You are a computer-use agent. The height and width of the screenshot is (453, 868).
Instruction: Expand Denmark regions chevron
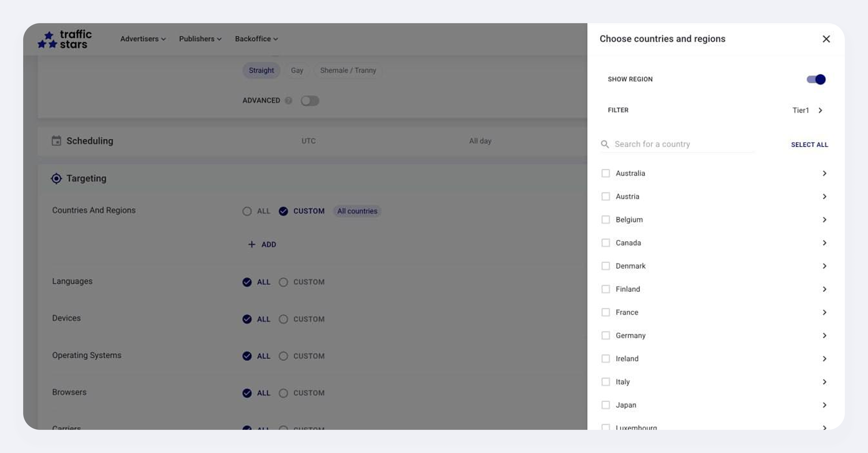824,266
